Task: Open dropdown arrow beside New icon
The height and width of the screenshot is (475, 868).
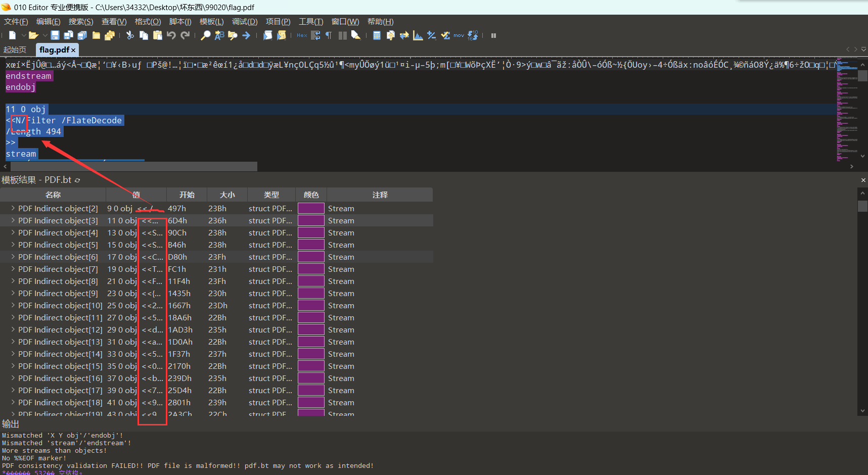Action: 23,35
